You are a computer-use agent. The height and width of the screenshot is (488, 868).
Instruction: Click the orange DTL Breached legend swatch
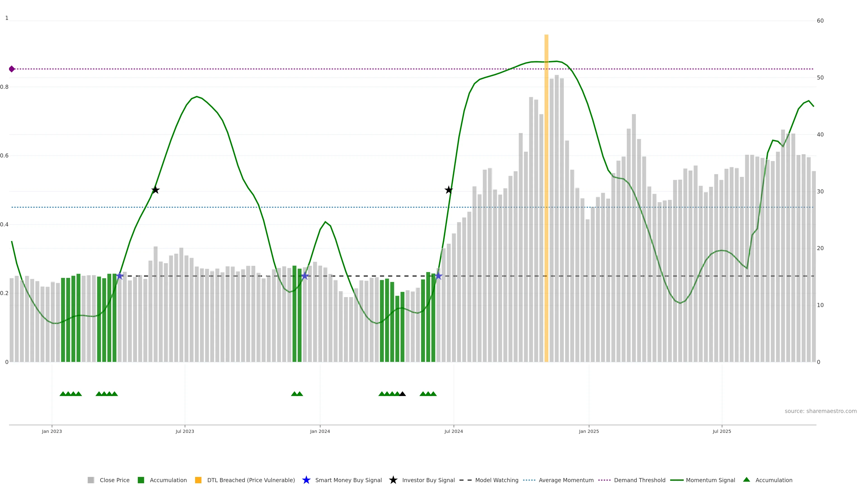pyautogui.click(x=198, y=480)
